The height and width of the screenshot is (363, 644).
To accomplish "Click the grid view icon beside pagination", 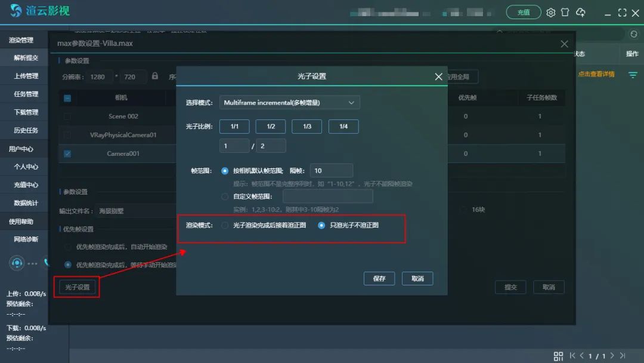I will 558,356.
